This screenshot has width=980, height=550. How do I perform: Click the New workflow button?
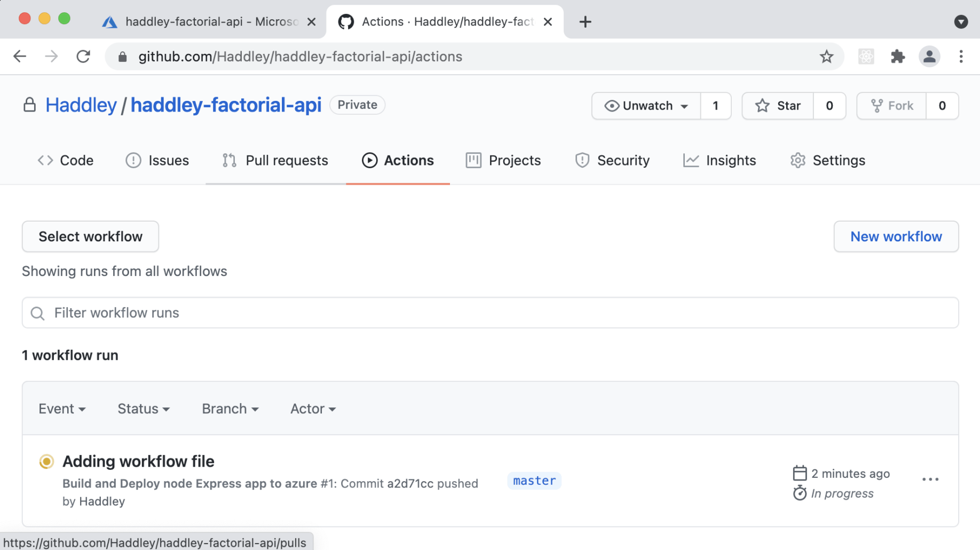[x=896, y=237]
